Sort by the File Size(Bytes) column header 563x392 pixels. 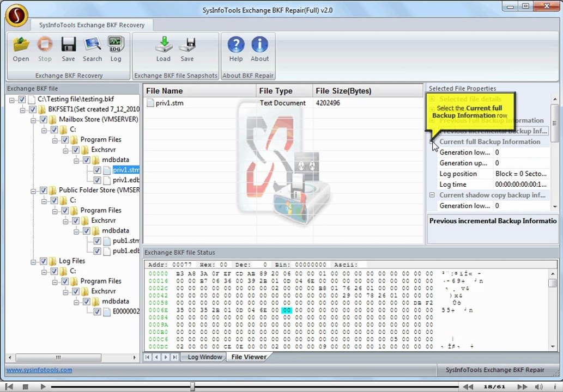coord(368,91)
